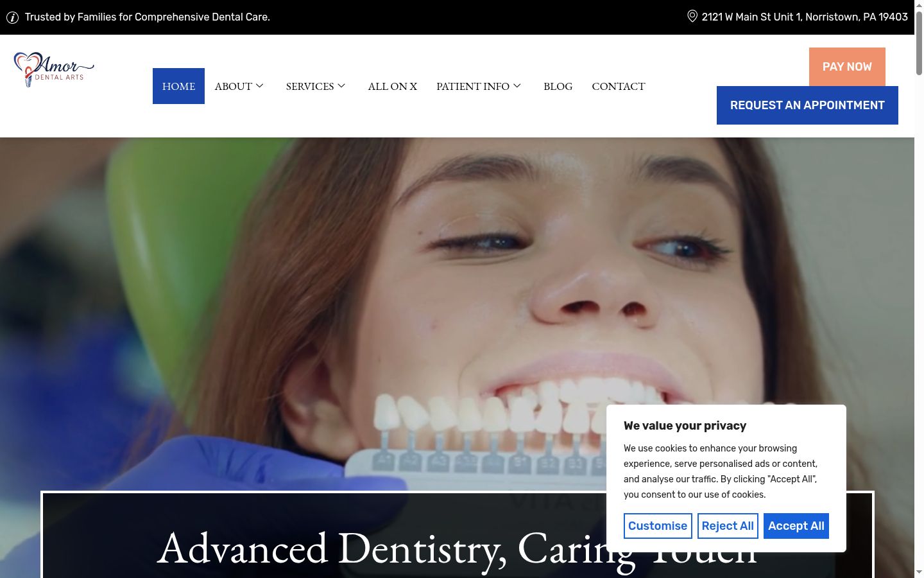Viewport: 924px width, 578px height.
Task: Click Request an Appointment button
Action: pos(807,105)
